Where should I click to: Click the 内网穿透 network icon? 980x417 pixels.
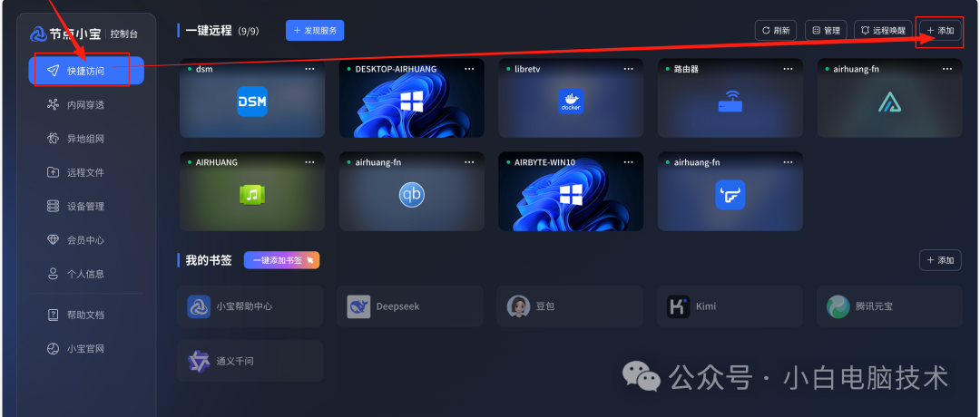pos(54,105)
